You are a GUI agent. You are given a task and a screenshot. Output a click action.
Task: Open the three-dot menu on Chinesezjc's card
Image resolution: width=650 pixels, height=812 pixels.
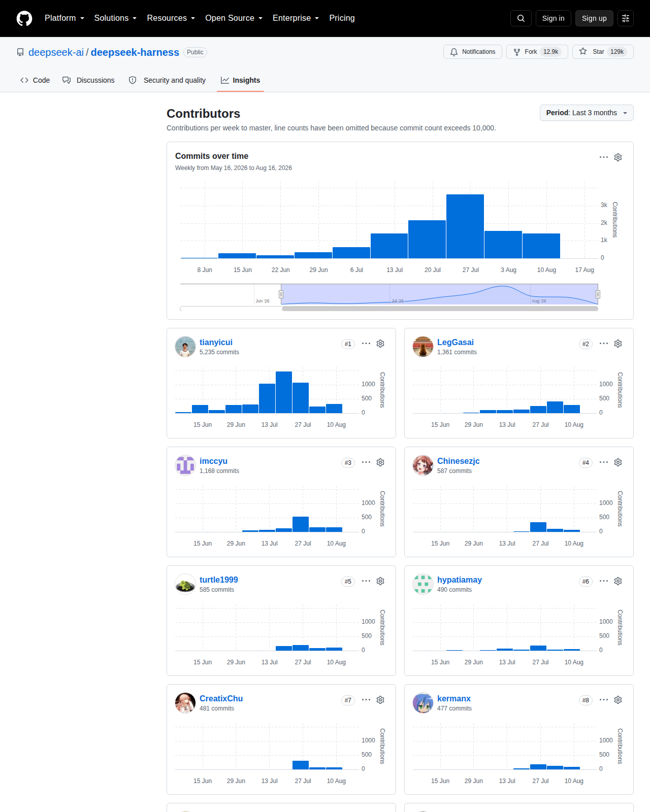(604, 462)
